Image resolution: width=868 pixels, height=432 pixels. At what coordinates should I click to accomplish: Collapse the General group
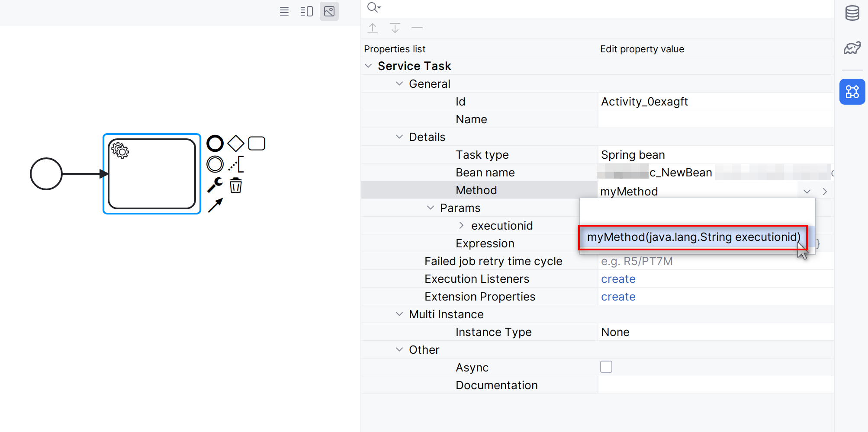(x=399, y=83)
